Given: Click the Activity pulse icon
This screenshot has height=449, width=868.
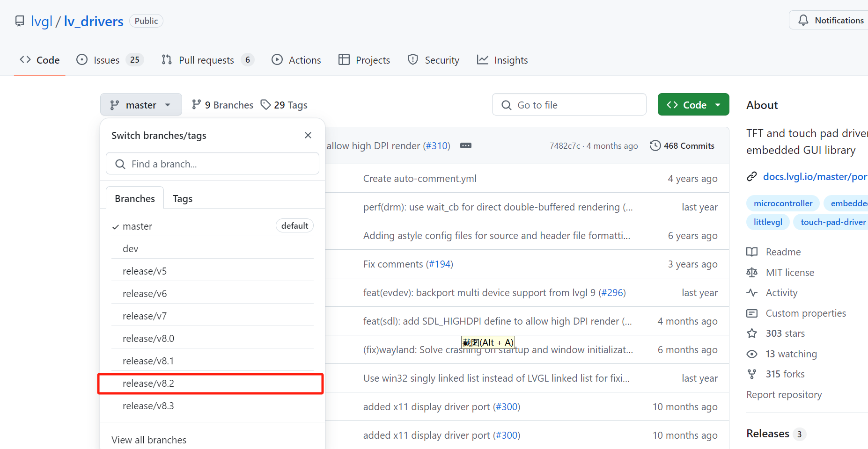Looking at the screenshot, I should coord(752,293).
